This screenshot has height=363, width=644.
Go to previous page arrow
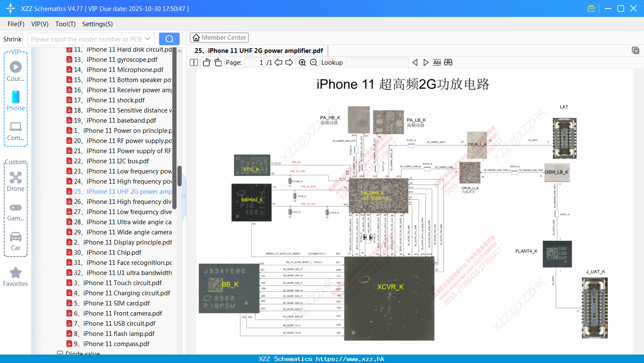(x=278, y=62)
